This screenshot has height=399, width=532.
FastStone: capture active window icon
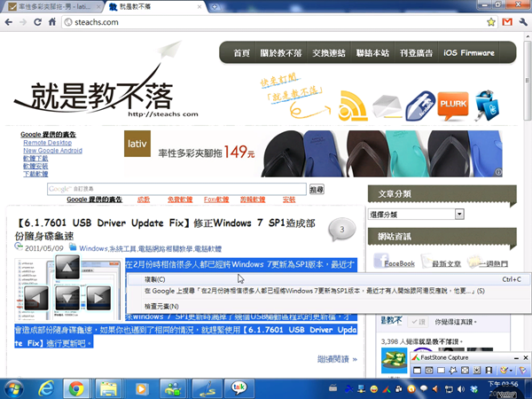tap(417, 370)
